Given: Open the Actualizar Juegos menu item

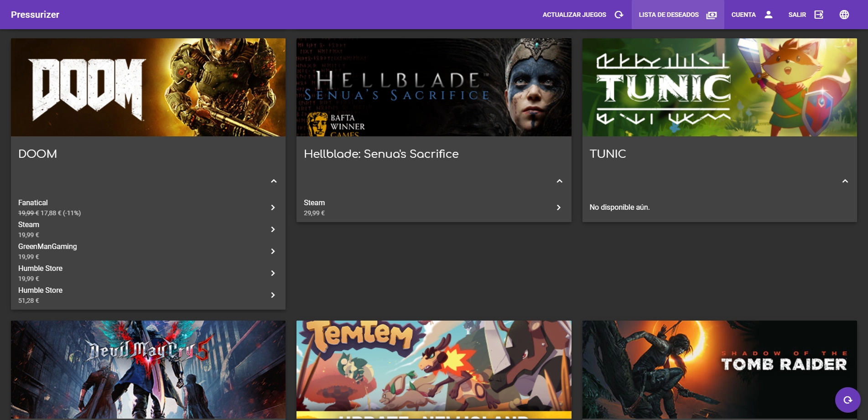Looking at the screenshot, I should pyautogui.click(x=583, y=15).
